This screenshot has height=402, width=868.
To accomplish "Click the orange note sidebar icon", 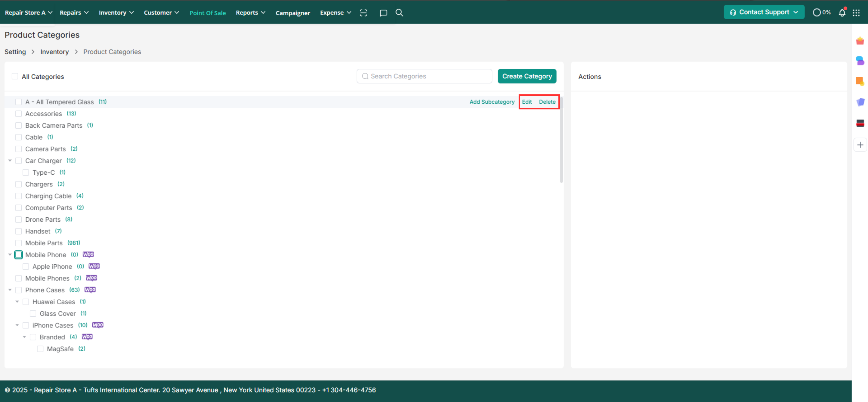I will (x=860, y=81).
